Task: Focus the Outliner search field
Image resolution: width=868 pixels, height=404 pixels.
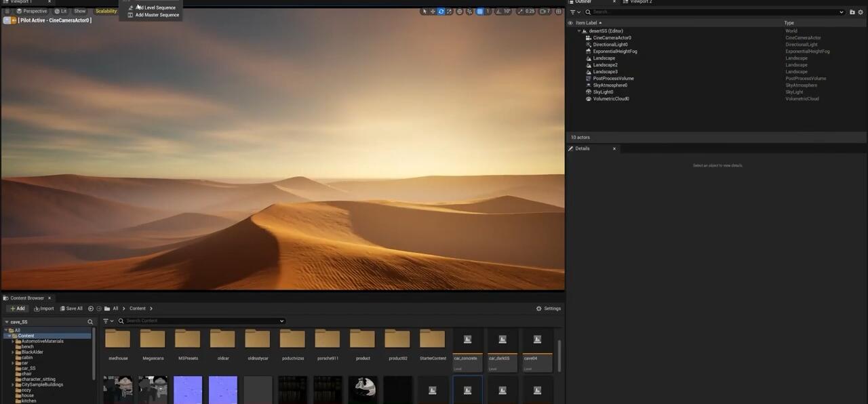Action: 715,12
